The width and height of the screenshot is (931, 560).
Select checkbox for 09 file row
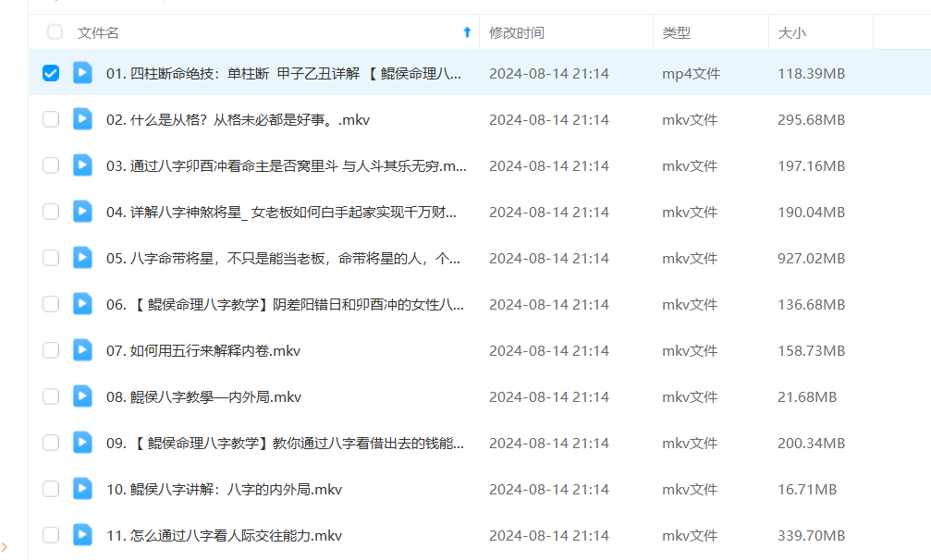click(51, 443)
